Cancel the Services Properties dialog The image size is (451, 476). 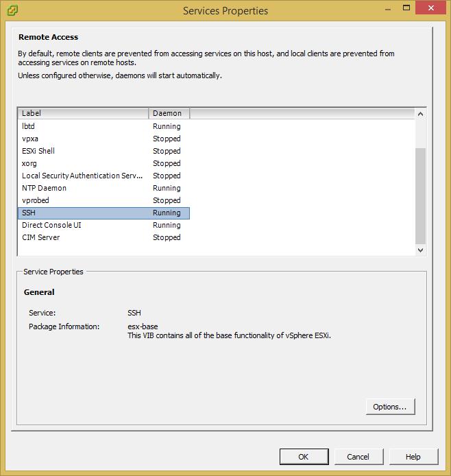pos(358,457)
